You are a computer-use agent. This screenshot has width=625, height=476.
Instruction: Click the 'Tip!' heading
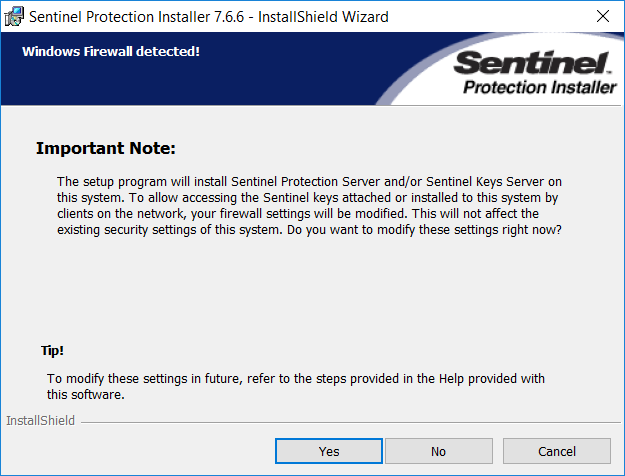point(54,351)
